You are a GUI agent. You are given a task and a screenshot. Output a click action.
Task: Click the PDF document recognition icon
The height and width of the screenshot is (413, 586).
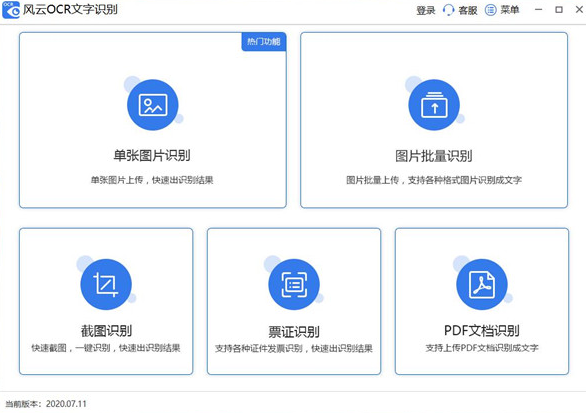[482, 284]
